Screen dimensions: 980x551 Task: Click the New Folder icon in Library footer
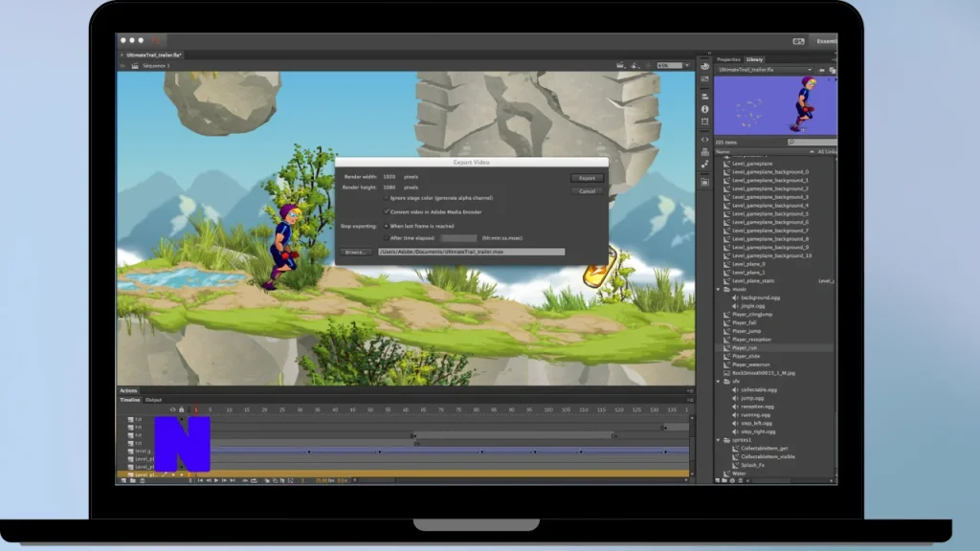725,481
